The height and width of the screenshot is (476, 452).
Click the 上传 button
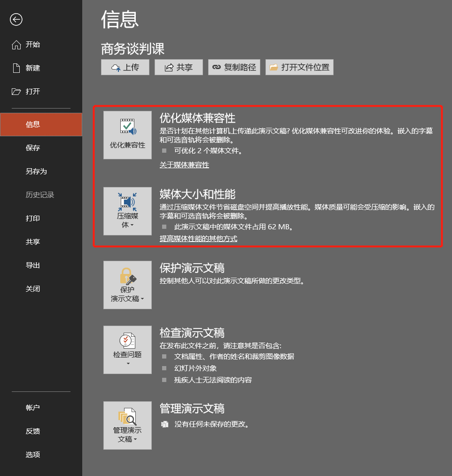point(125,67)
